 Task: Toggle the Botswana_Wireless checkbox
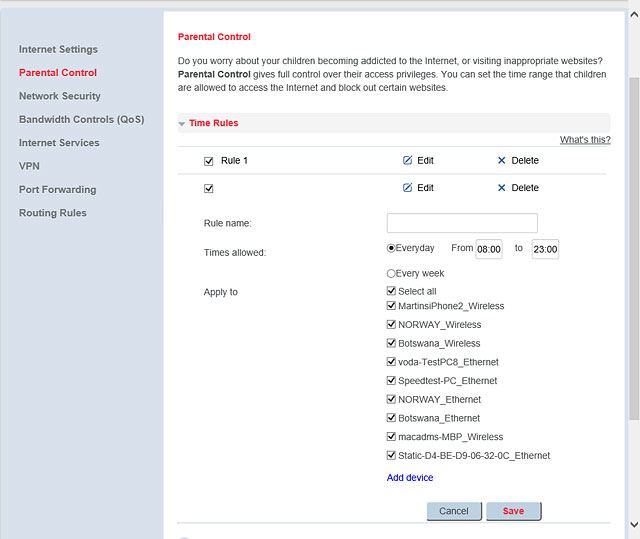pos(391,343)
